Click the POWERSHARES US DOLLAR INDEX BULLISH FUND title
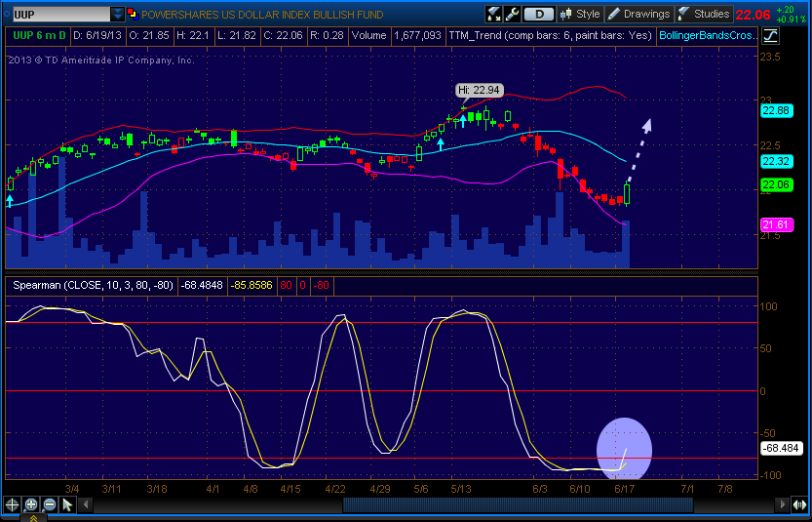 tap(262, 15)
